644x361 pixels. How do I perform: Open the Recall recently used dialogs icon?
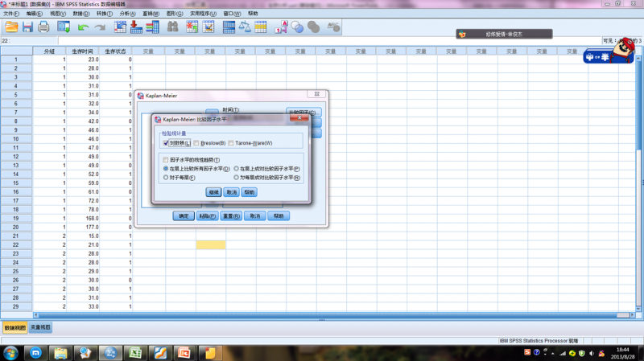pyautogui.click(x=64, y=27)
